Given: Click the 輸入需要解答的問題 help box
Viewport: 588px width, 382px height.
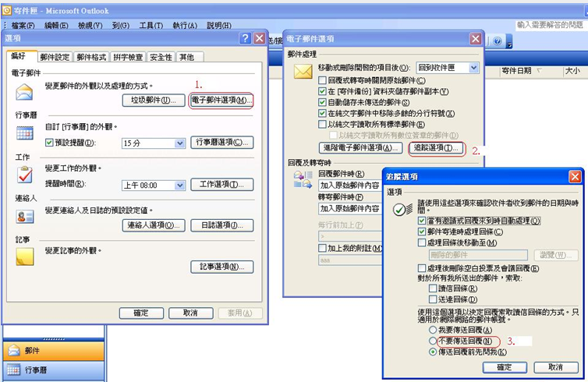Looking at the screenshot, I should coord(550,25).
